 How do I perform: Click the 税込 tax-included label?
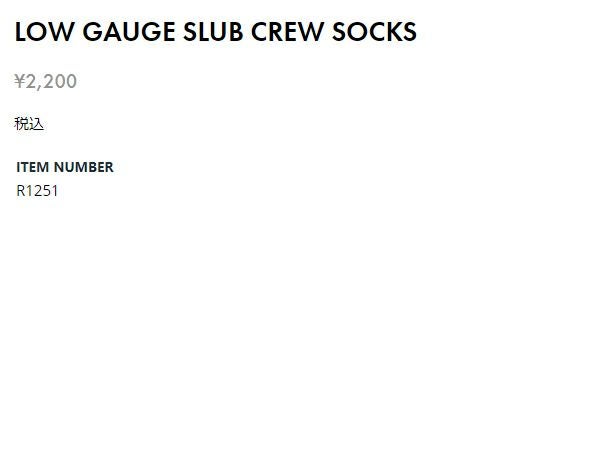click(x=29, y=124)
